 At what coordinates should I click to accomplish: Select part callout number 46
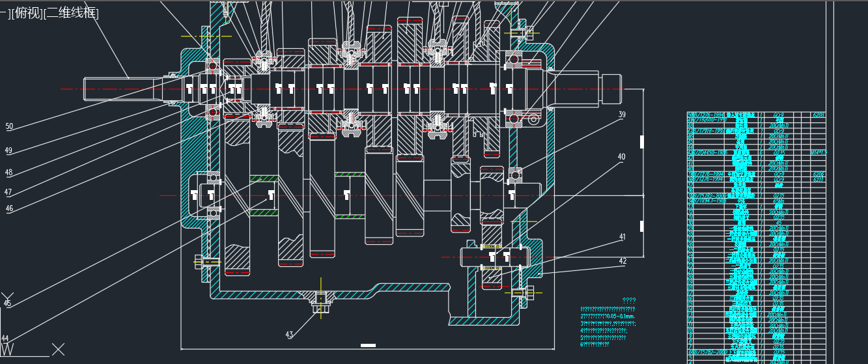tap(8, 208)
